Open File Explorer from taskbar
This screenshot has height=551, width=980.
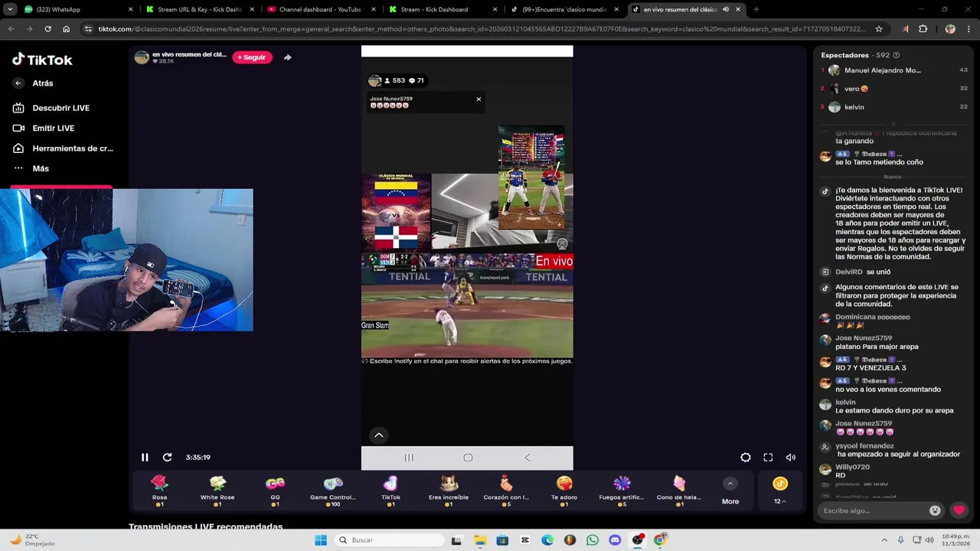[480, 540]
